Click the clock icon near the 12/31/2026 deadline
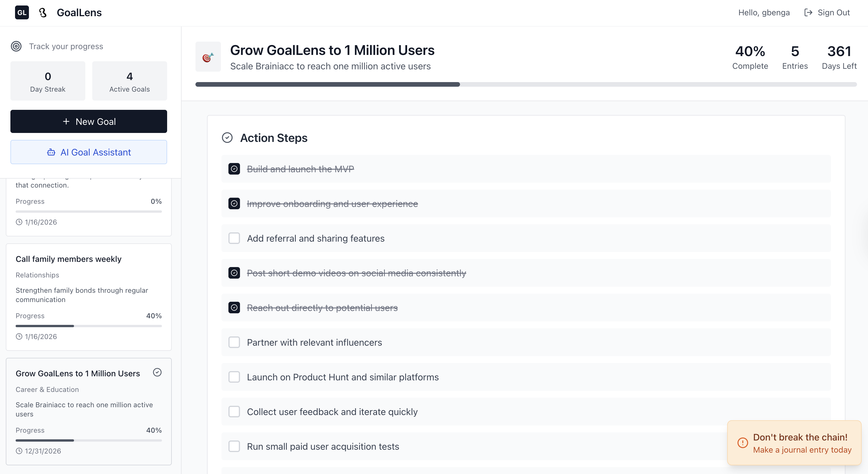The image size is (868, 474). tap(19, 451)
